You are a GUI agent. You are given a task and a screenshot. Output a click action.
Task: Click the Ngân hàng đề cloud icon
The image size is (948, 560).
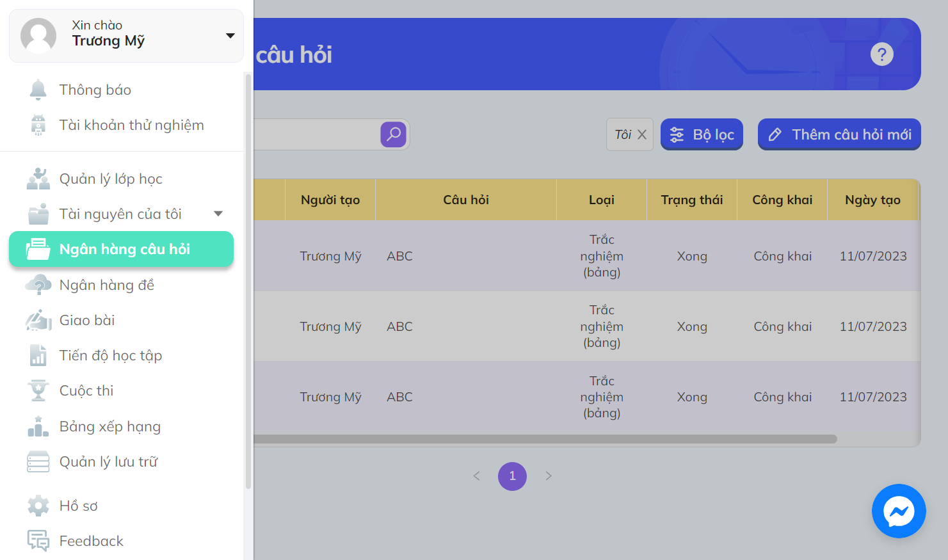38,285
